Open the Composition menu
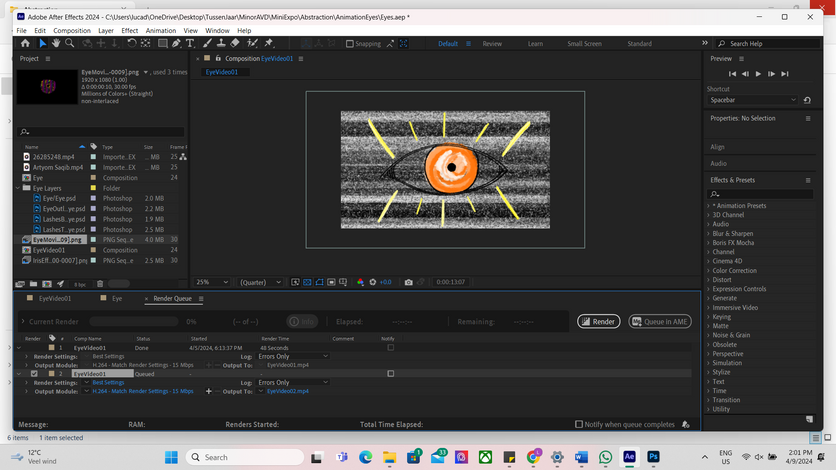The image size is (836, 470). pyautogui.click(x=71, y=31)
